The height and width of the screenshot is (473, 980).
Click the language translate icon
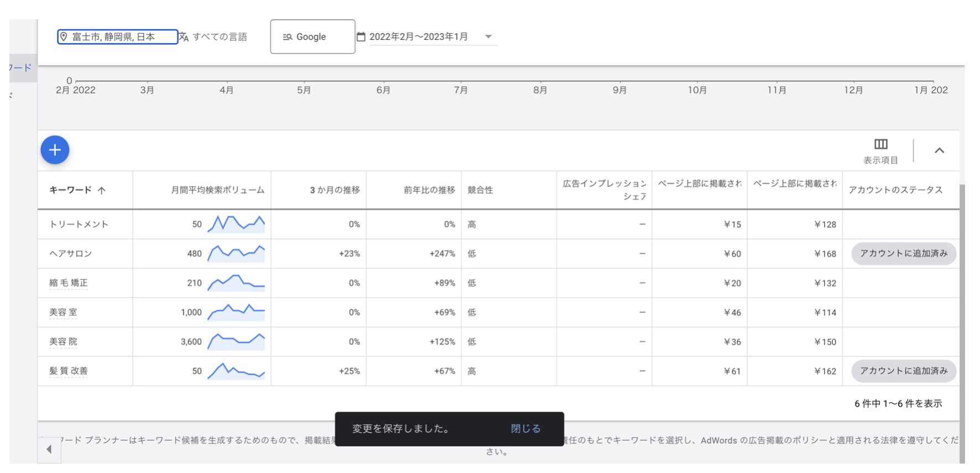[x=184, y=37]
